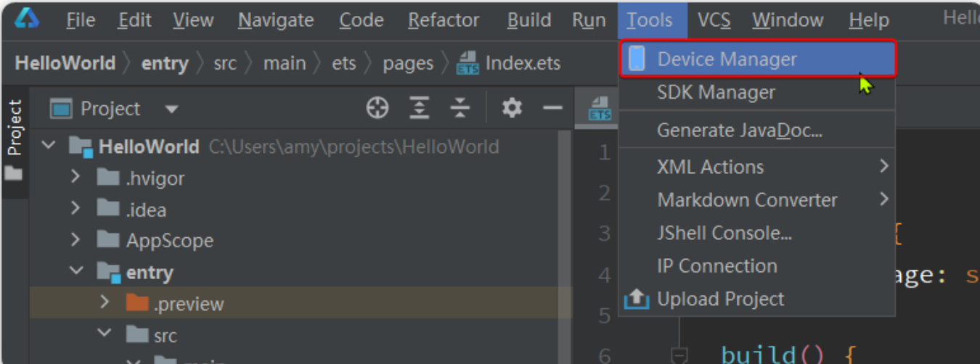Launch JShell Console... entry
Image resolution: width=980 pixels, height=364 pixels.
[757, 233]
